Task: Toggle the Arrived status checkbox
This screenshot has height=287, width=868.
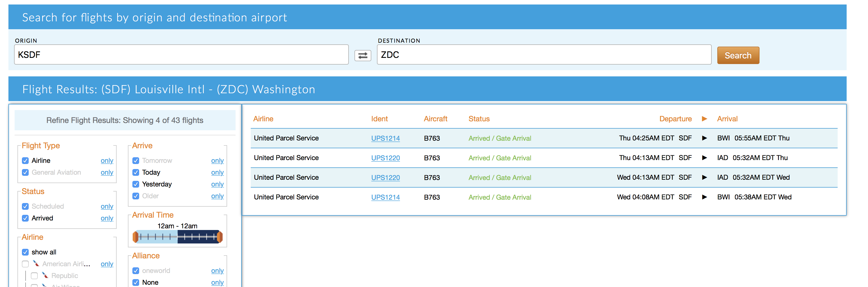Action: point(25,218)
